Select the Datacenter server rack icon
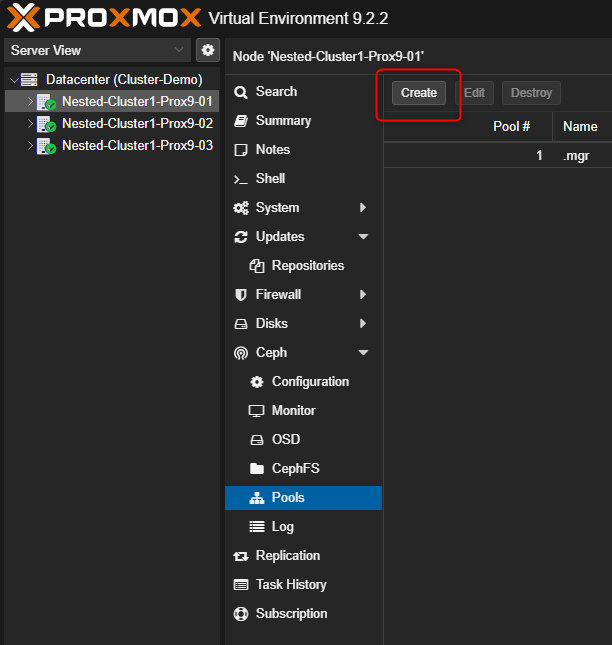The image size is (612, 645). point(29,79)
